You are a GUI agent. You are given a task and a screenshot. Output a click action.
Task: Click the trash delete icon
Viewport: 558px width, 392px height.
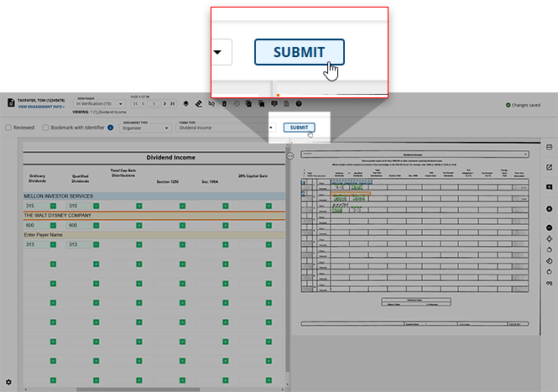tap(224, 103)
